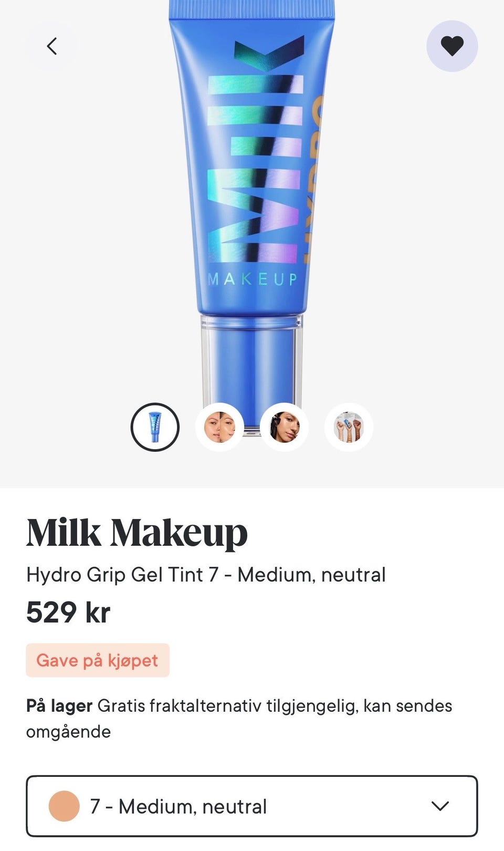Open the Milk Makeup brand heading
The image size is (504, 851).
coord(136,533)
